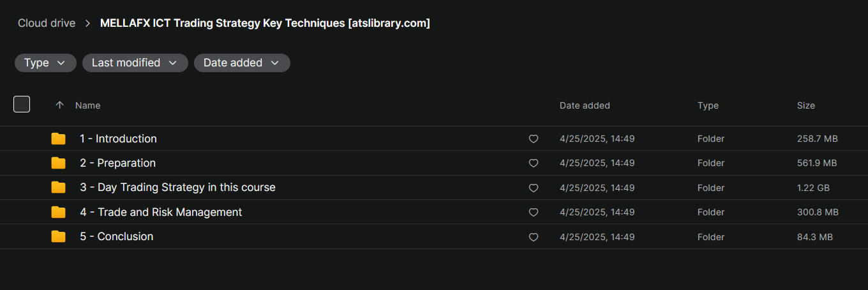This screenshot has height=290, width=868.
Task: Tick the select-all checkbox
Action: (x=22, y=104)
